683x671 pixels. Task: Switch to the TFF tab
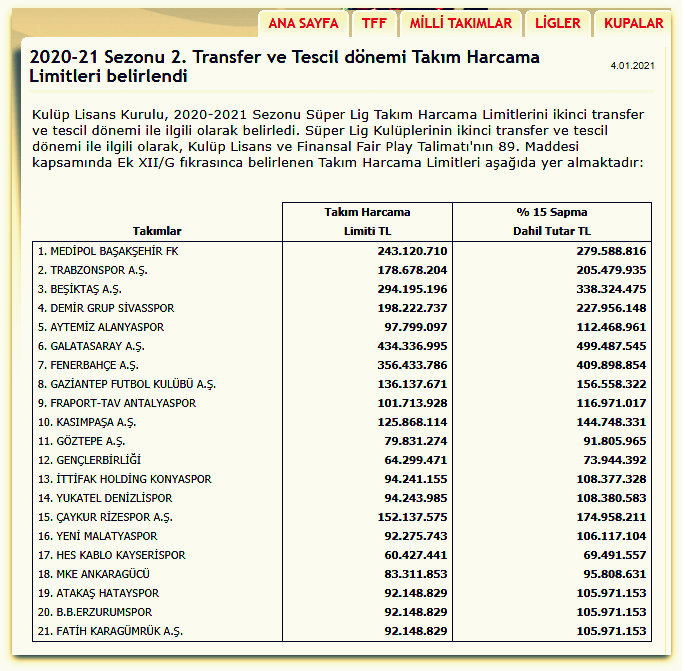(374, 23)
